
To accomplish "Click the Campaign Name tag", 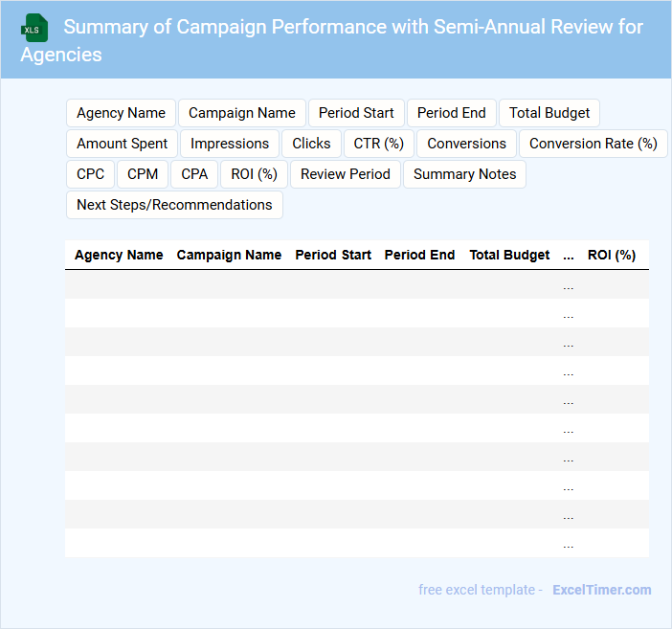I will tap(242, 113).
